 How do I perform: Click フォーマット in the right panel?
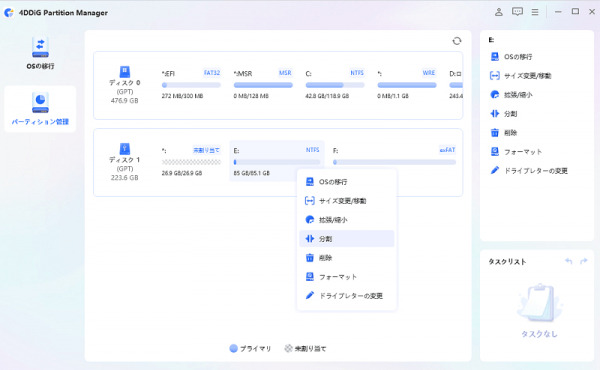(x=516, y=152)
